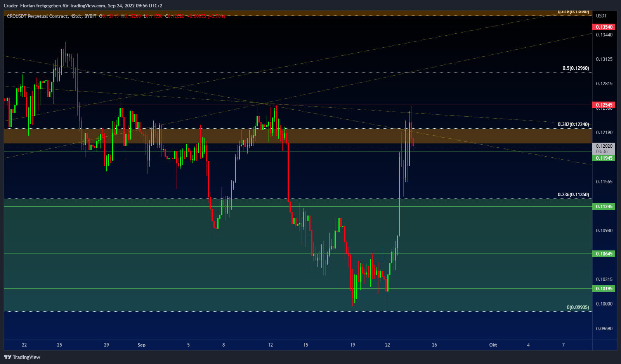Click the TradingView logo at bottom left
Screen dimensions: 621x364
(22, 357)
